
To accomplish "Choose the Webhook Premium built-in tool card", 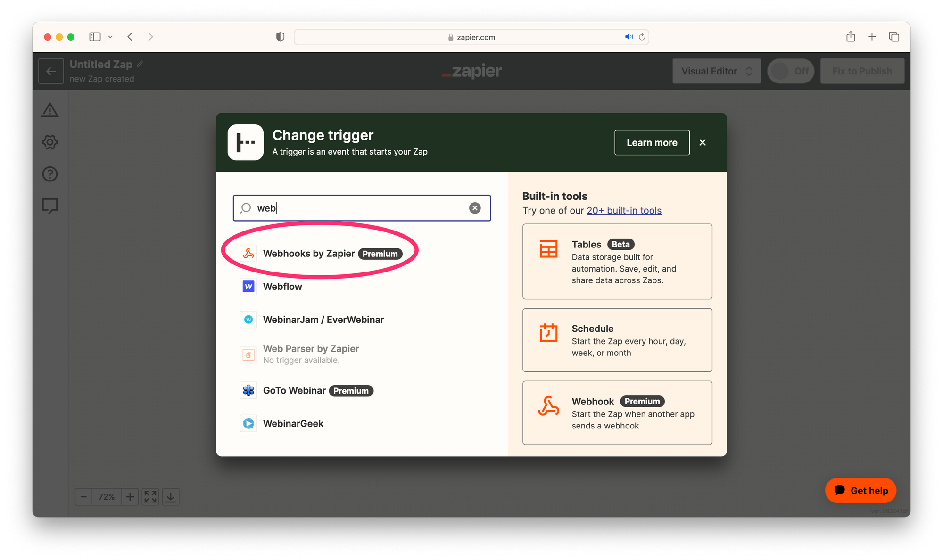I will click(x=617, y=413).
